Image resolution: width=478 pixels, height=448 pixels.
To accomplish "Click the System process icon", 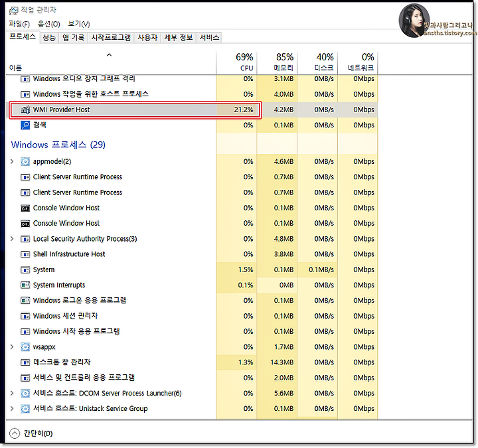I will 25,270.
